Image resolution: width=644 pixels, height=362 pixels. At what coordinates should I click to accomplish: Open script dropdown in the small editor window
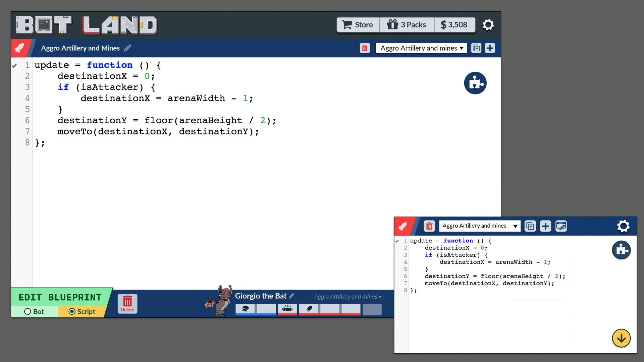point(480,226)
